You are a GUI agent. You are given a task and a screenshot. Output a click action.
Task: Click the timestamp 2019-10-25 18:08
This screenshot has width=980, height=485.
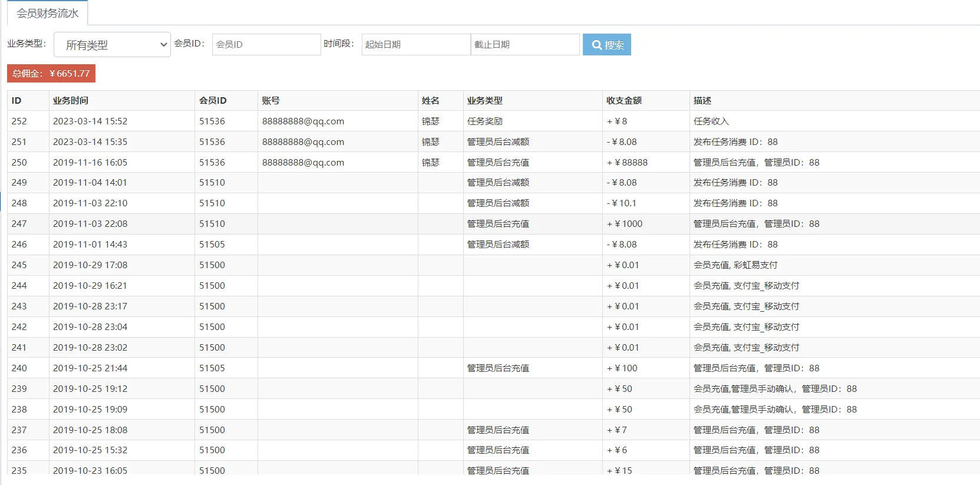(90, 430)
